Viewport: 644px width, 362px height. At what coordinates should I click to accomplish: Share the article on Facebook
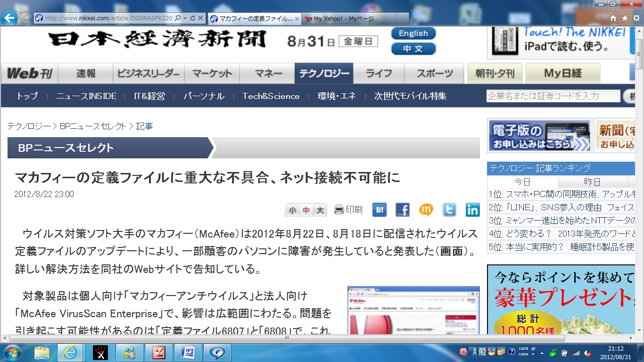click(403, 210)
